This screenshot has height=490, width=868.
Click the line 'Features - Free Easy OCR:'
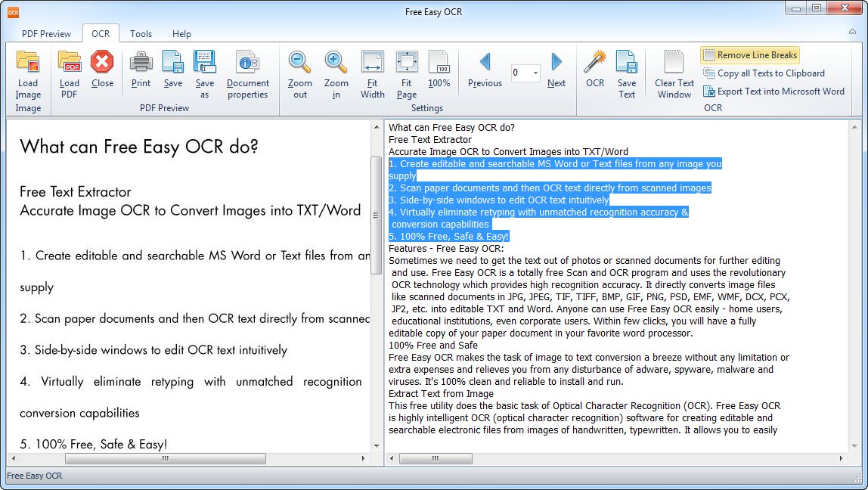[446, 249]
